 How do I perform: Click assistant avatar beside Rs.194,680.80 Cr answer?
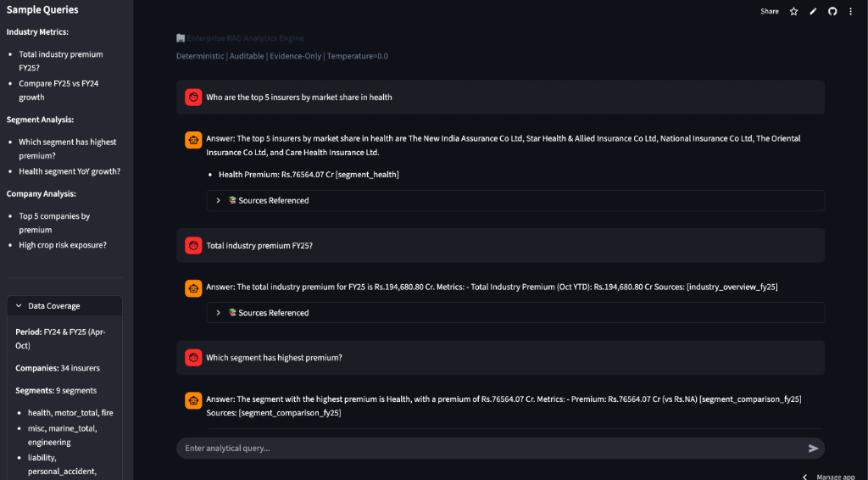point(193,288)
